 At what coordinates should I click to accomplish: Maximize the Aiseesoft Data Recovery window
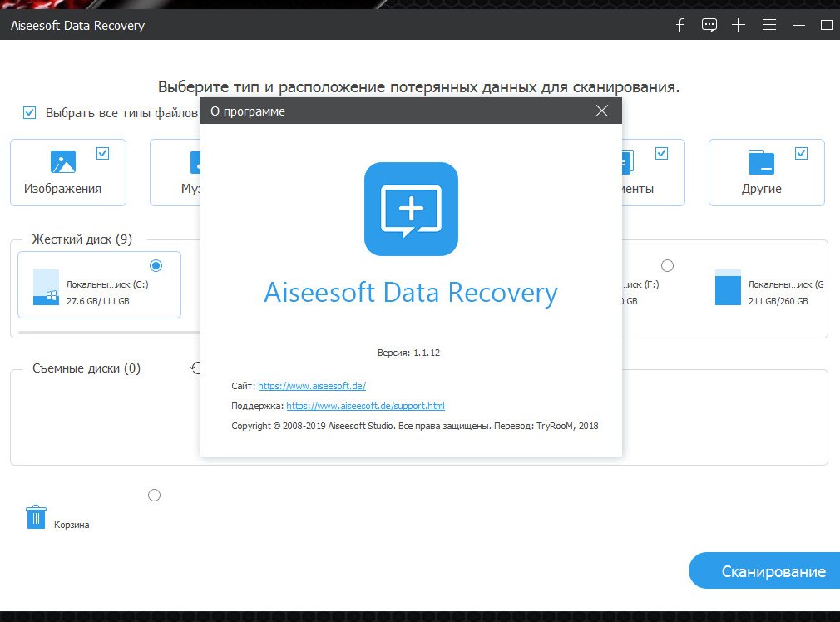(x=827, y=25)
